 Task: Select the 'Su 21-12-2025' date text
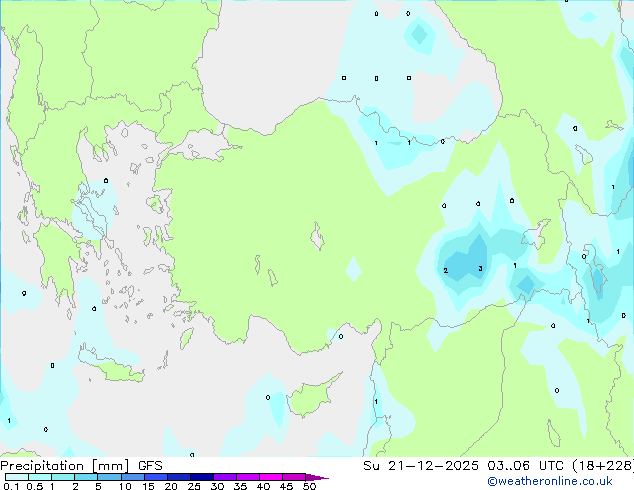tap(421, 466)
